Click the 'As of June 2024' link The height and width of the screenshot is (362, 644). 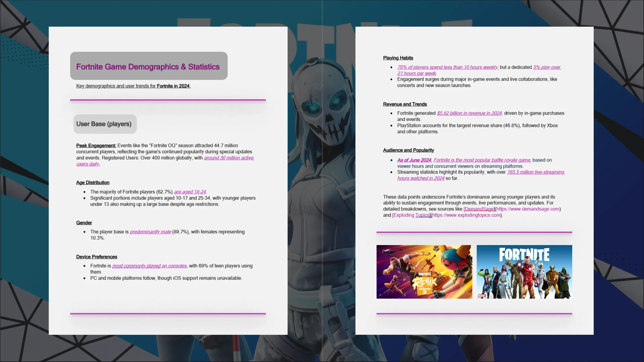click(414, 160)
